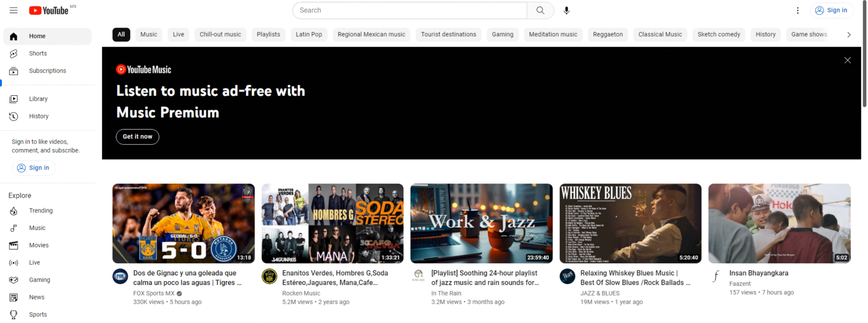Open 'Insan Bhayangkara' video title
The image size is (868, 323).
[759, 273]
